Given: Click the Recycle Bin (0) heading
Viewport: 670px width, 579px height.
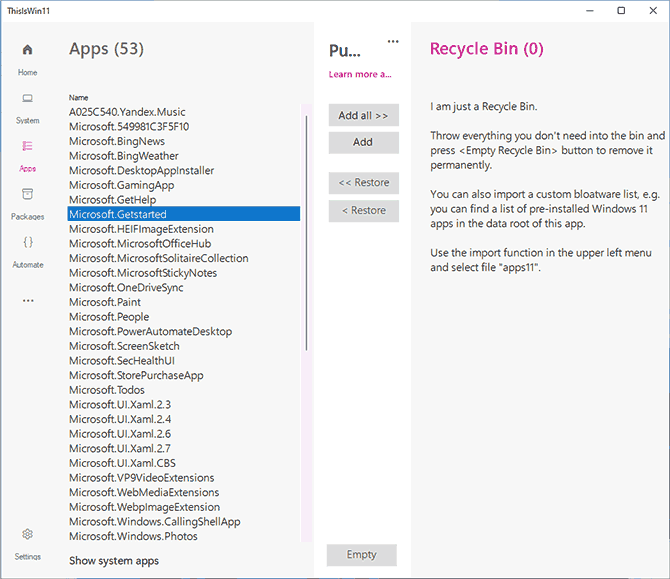Looking at the screenshot, I should (487, 49).
